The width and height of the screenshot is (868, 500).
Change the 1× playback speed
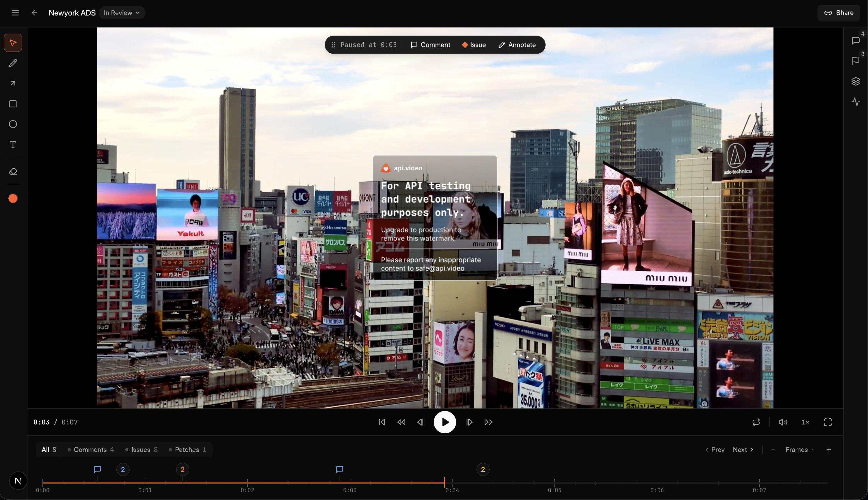(805, 422)
